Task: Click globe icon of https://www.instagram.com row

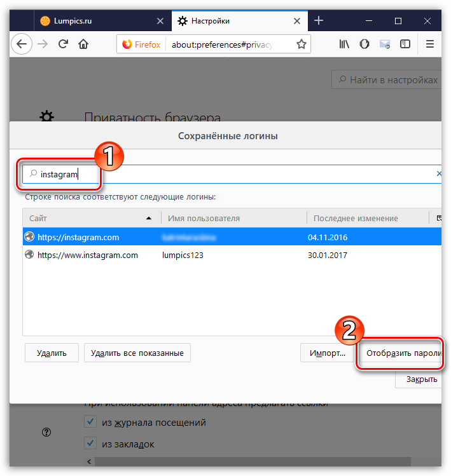Action: (29, 254)
